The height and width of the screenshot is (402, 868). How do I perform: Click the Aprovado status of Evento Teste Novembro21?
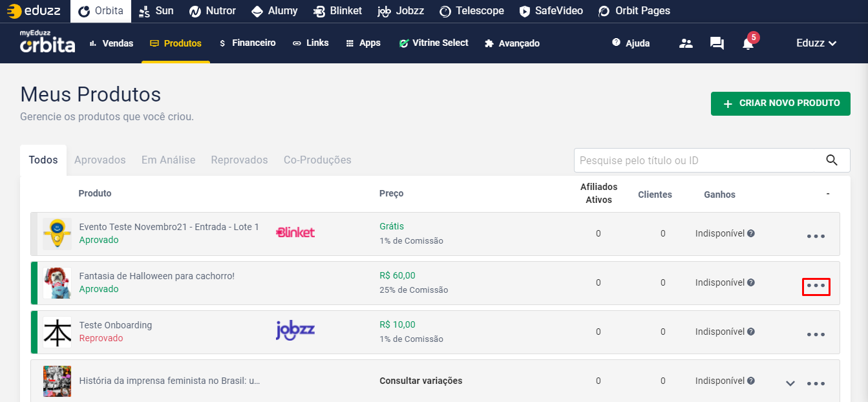pos(99,240)
